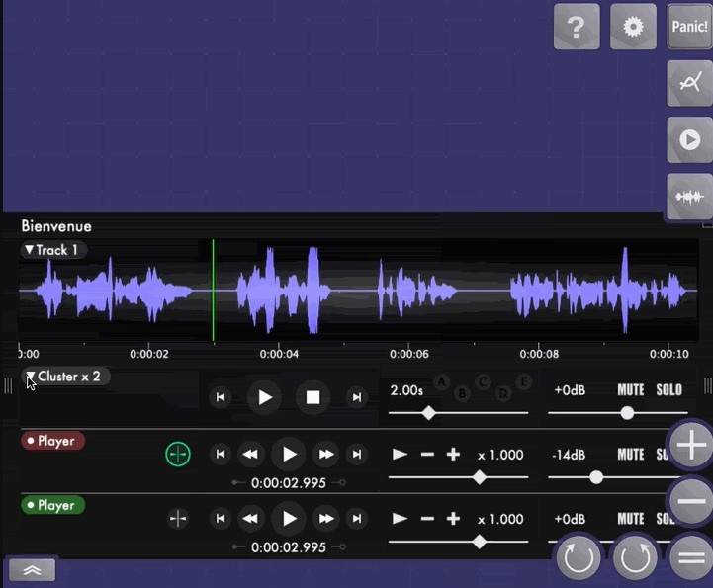Select the red Player label
Screen dimensions: 713x588
[52, 441]
